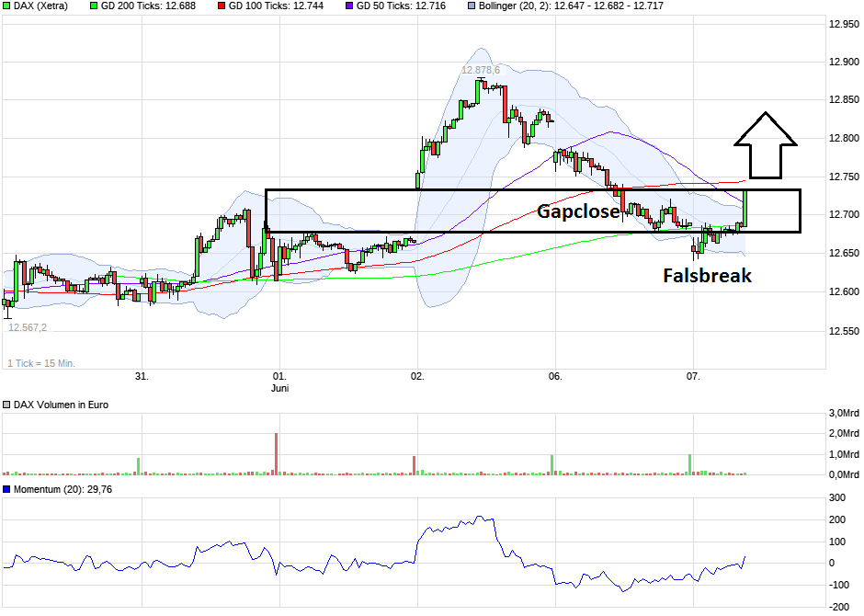
Task: Click the 12.700 price axis value
Action: 844,215
